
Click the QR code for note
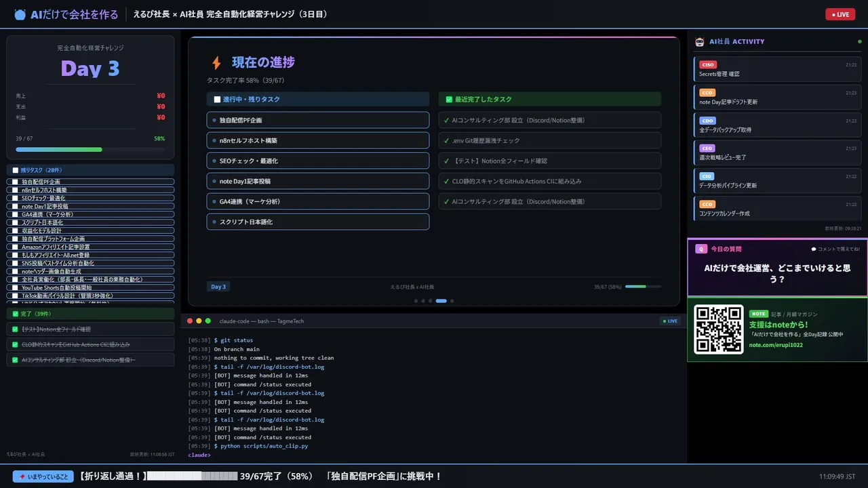719,329
